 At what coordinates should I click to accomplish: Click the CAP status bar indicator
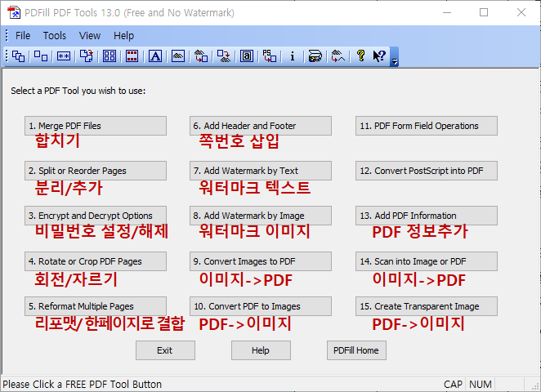coord(453,385)
